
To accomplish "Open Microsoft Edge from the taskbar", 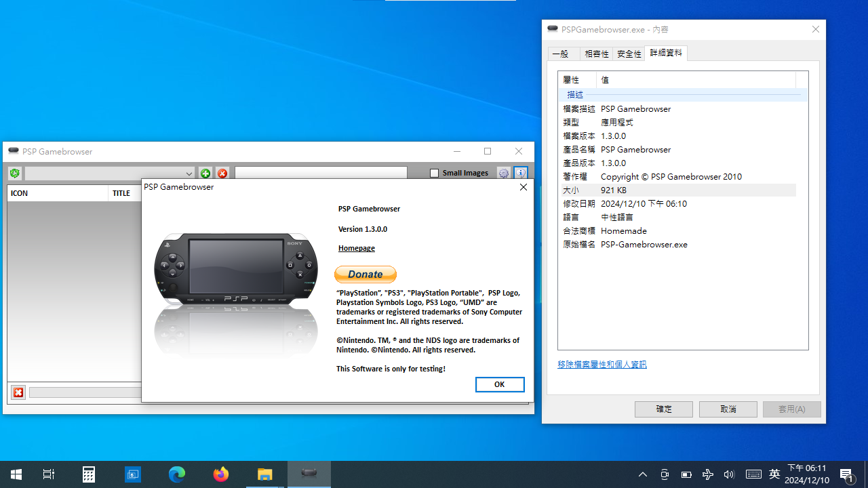I will click(177, 474).
